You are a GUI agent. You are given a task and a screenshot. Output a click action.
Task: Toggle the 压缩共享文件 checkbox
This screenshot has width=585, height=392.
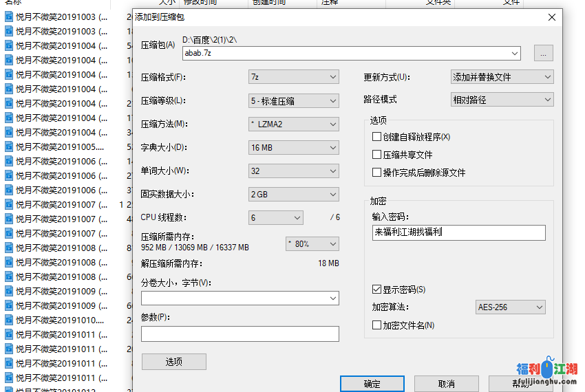(x=376, y=155)
